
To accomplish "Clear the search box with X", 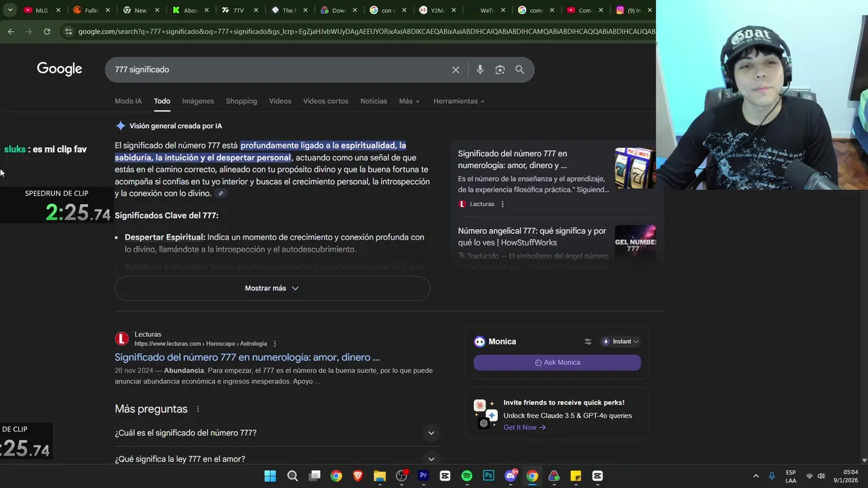I will (456, 70).
